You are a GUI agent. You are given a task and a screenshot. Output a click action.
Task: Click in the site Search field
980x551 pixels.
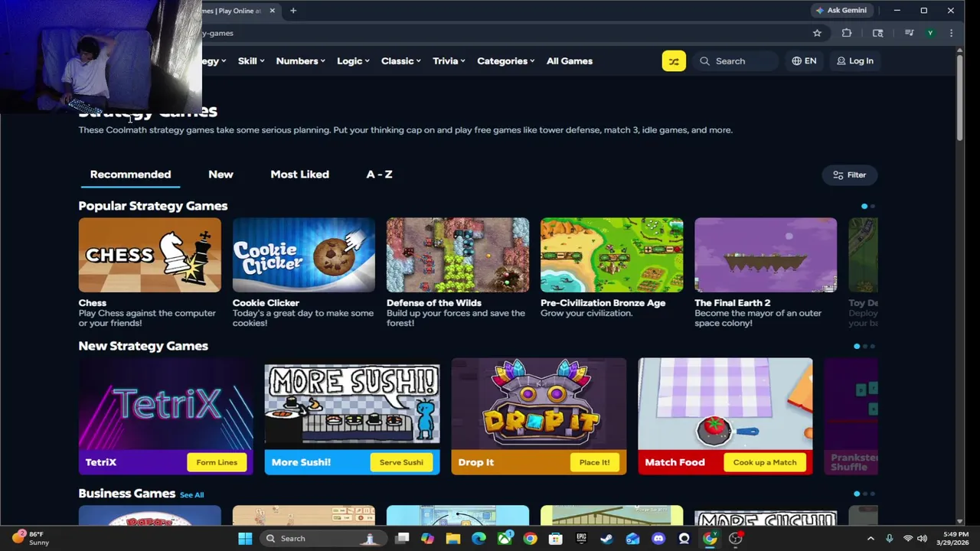(737, 61)
